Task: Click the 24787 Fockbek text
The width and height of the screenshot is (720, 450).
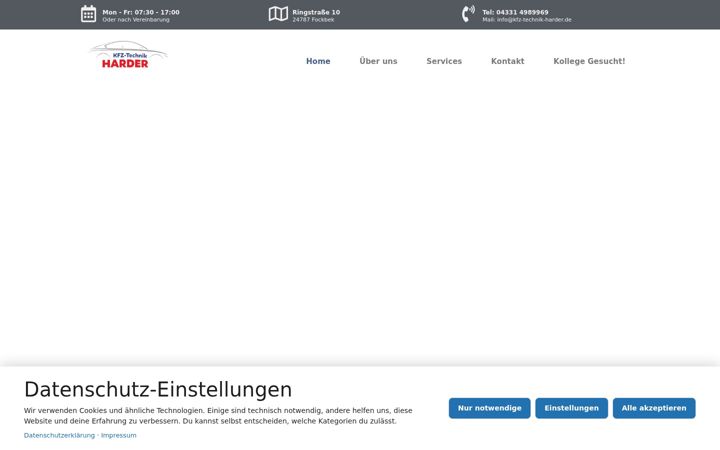Action: coord(313,20)
